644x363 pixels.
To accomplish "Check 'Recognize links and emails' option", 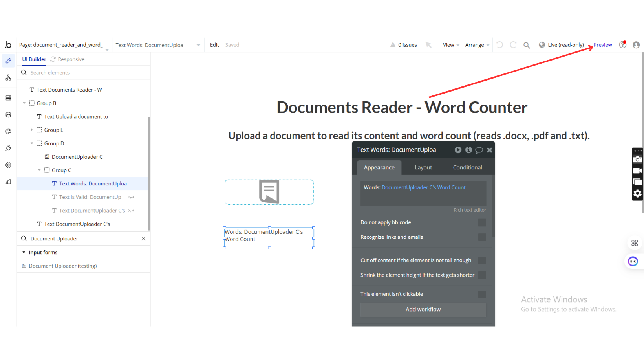I will 482,237.
